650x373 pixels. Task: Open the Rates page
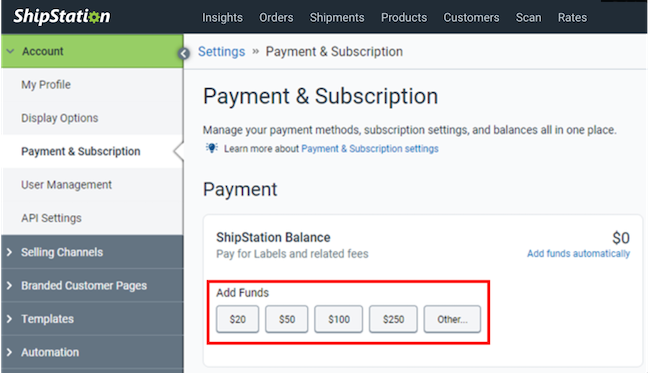[x=572, y=17]
